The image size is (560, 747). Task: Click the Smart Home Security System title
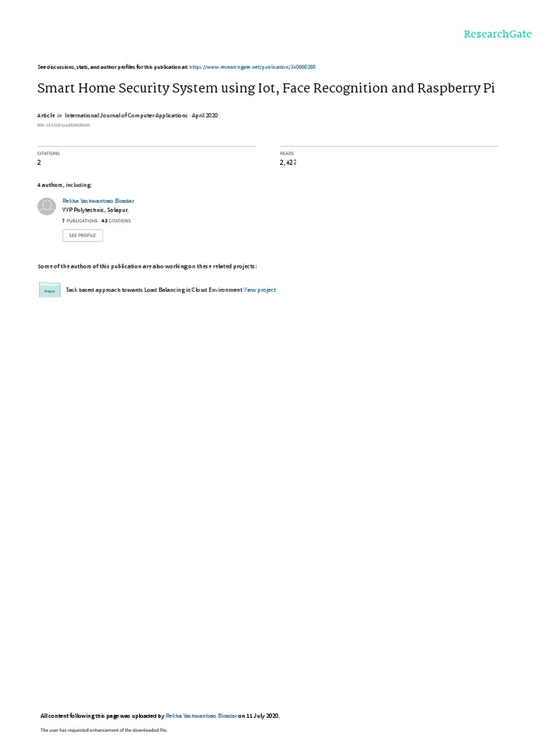point(266,88)
